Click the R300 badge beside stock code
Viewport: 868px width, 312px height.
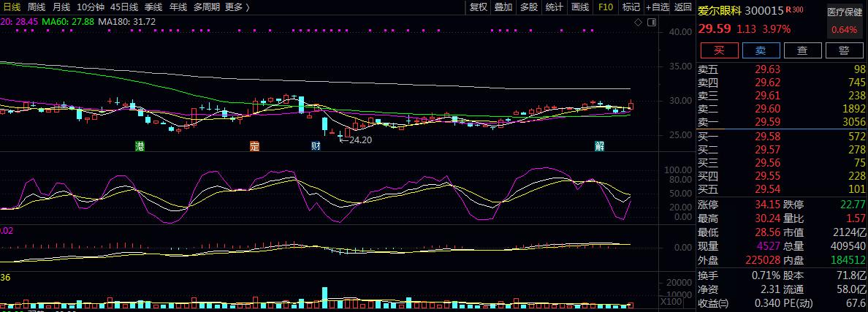coord(794,10)
